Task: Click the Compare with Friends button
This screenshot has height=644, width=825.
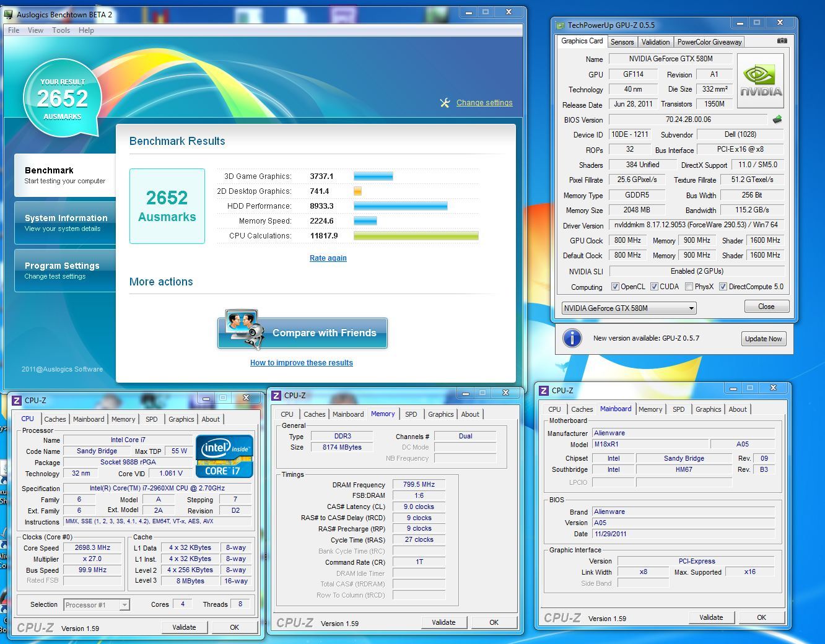Action: (302, 333)
